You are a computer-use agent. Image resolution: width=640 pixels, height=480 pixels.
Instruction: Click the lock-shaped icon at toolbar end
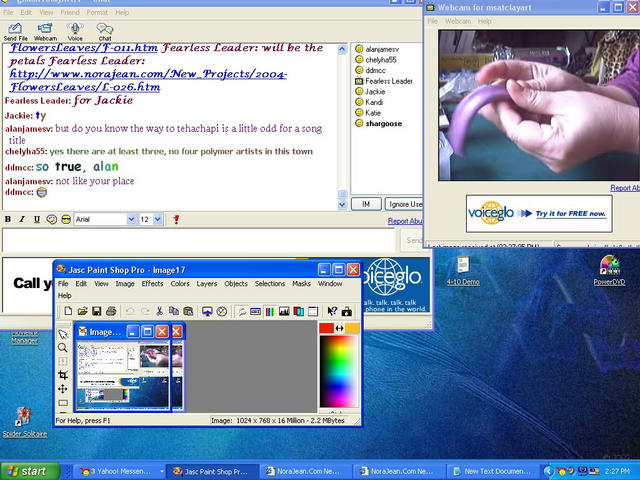point(347,311)
